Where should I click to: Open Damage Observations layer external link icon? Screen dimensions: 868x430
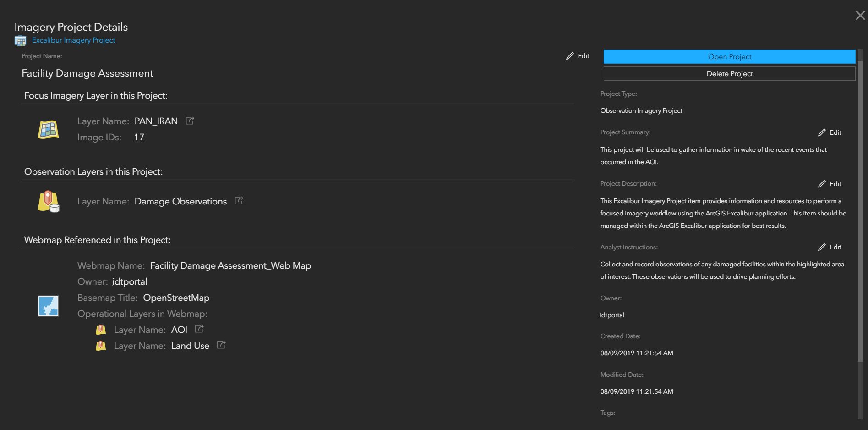(239, 201)
